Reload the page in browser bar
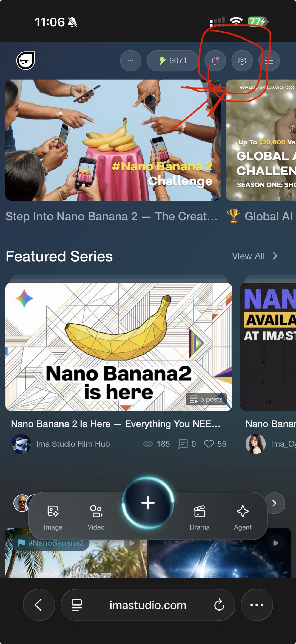This screenshot has height=644, width=296. [x=219, y=605]
